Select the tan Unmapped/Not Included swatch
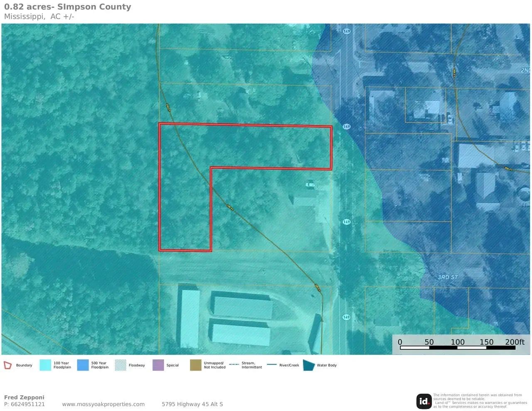This screenshot has height=411, width=532. point(195,365)
